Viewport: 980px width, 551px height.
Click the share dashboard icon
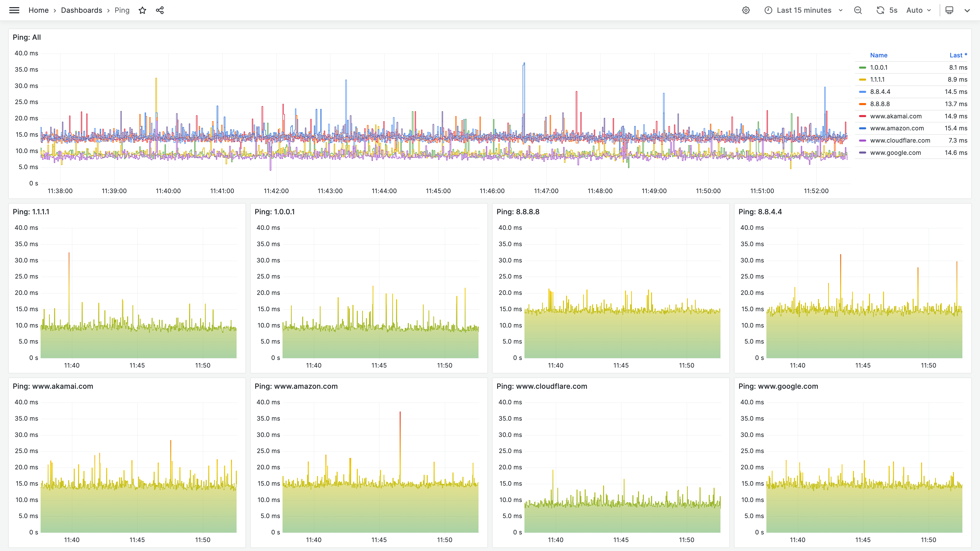(160, 10)
